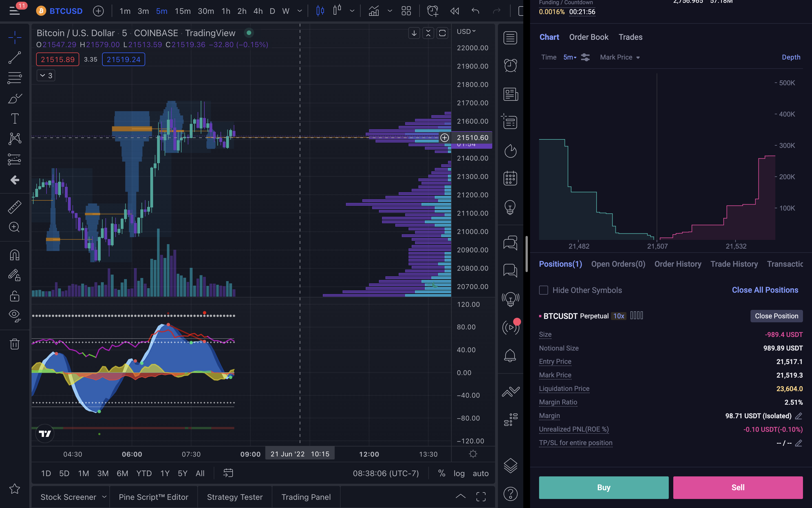Toggle stay-in-drawing-mode pencil lock
Viewport: 812px width, 508px height.
[x=15, y=275]
